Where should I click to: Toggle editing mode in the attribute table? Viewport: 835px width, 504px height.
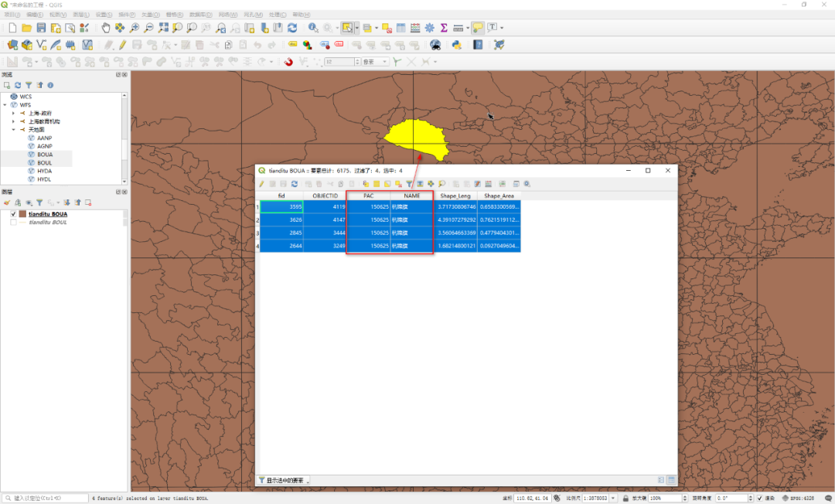pos(261,184)
